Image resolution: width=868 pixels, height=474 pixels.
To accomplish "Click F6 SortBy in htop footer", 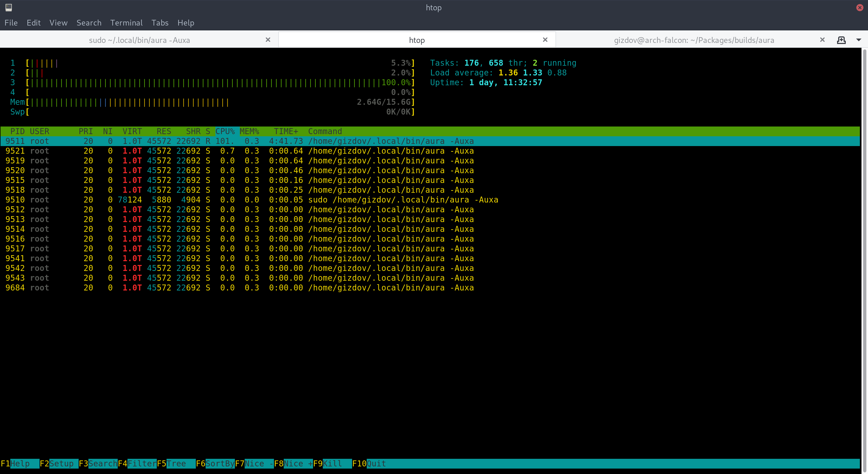I will tap(215, 464).
